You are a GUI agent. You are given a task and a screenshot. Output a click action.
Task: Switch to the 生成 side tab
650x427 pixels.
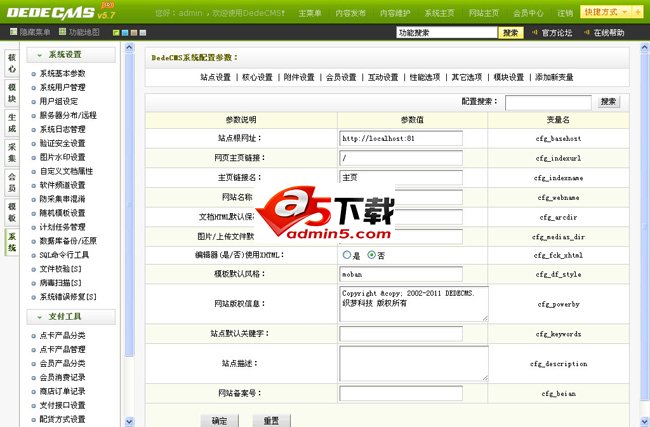12,123
